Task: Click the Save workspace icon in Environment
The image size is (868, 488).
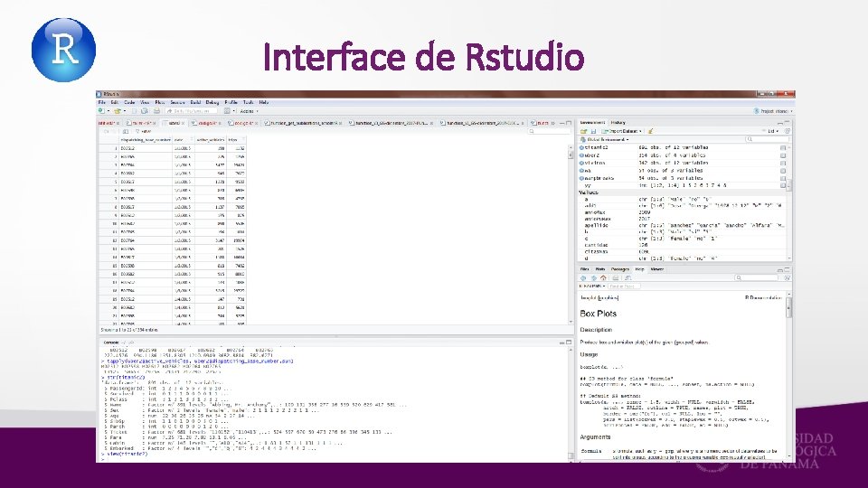Action: pyautogui.click(x=593, y=131)
